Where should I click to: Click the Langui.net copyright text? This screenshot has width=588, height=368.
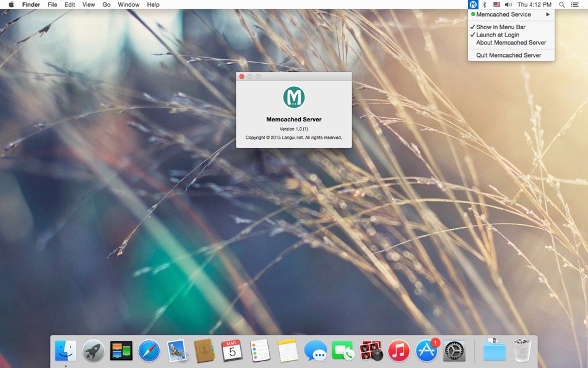293,138
